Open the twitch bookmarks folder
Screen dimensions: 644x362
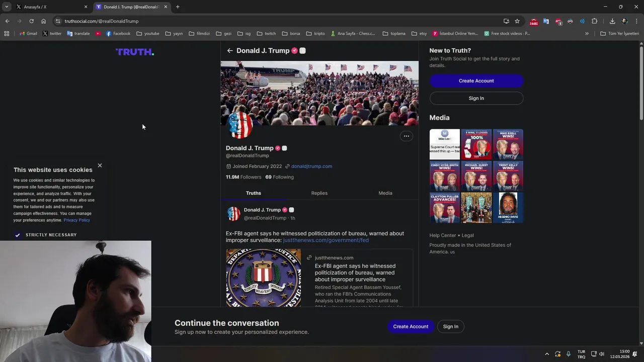[x=267, y=34]
